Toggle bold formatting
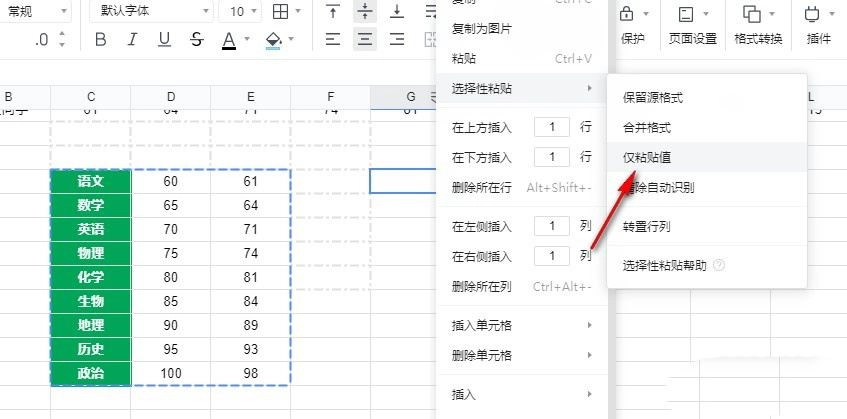847x419 pixels. pos(100,40)
